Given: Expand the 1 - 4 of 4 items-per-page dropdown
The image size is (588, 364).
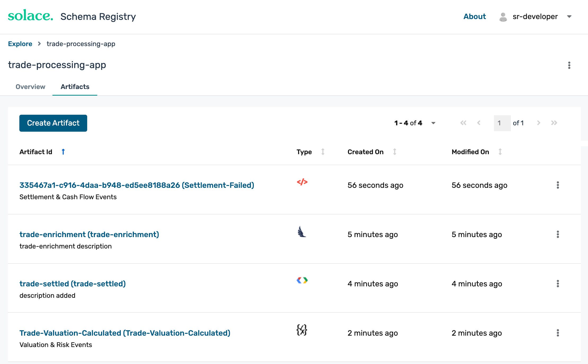Looking at the screenshot, I should [434, 123].
